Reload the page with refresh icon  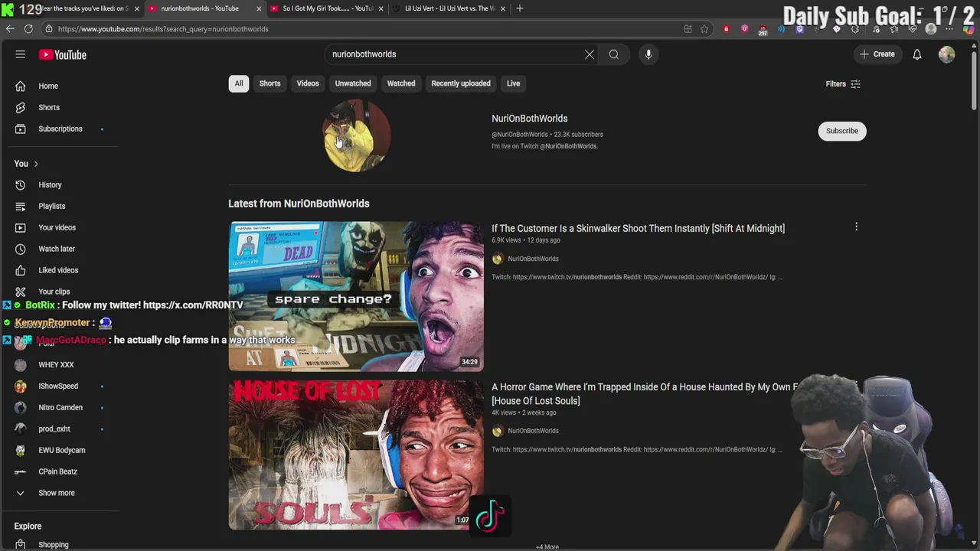[28, 29]
